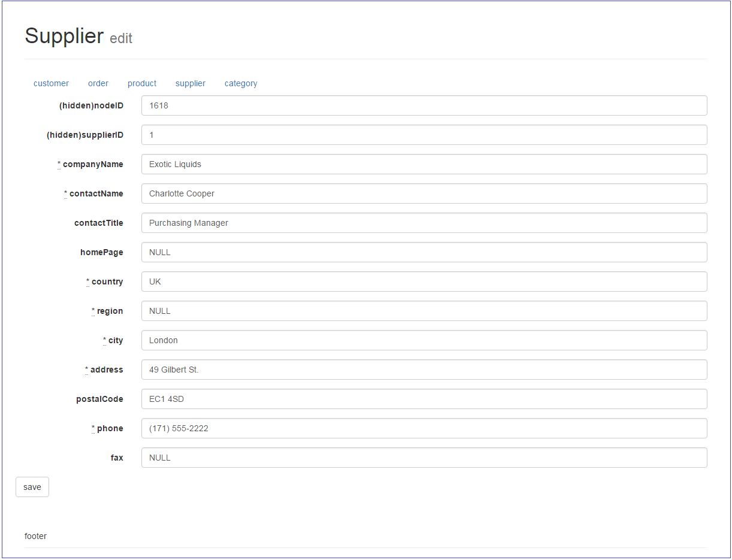Focus the nodeID field showing 1618
The height and width of the screenshot is (560, 732).
[424, 105]
